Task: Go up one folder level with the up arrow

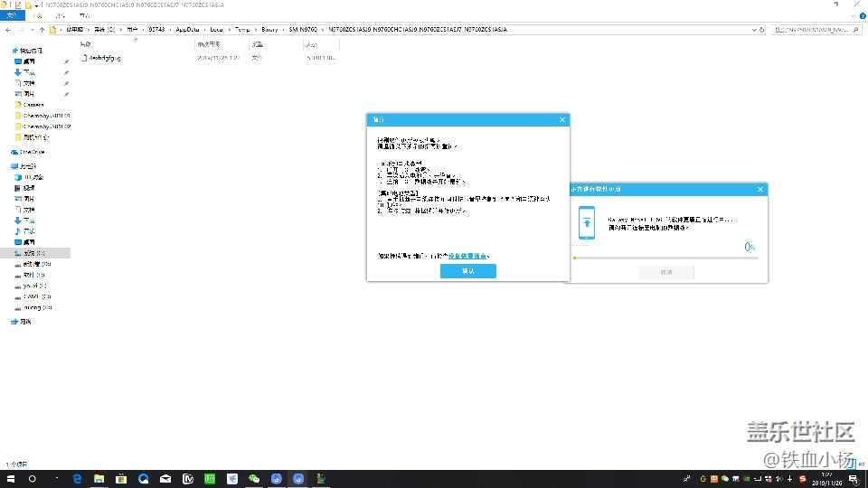Action: coord(42,30)
